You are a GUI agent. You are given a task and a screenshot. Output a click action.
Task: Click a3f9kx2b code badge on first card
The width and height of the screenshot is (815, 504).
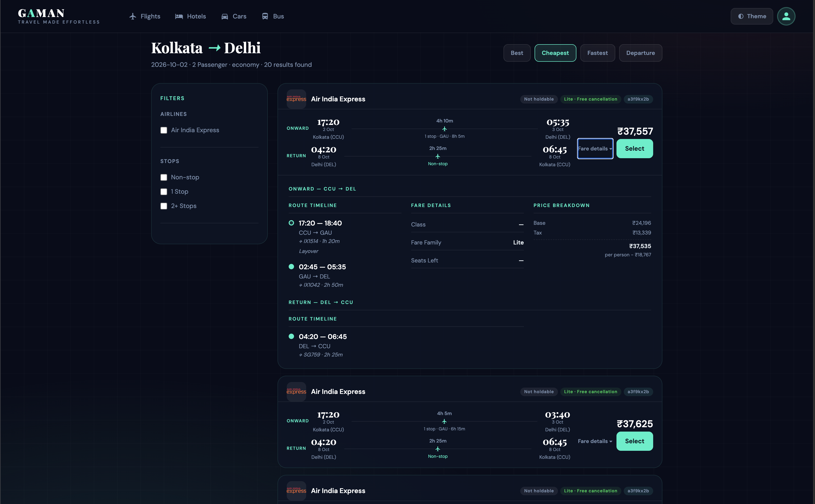(x=638, y=99)
